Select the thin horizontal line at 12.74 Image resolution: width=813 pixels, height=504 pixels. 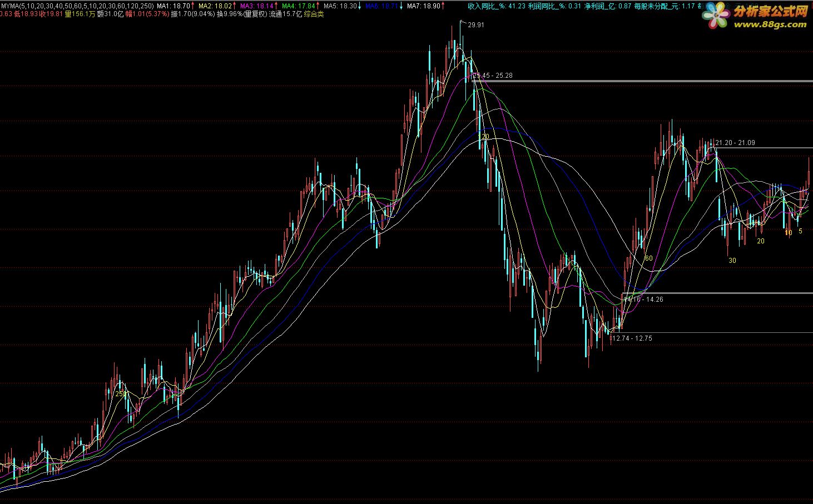click(x=712, y=333)
